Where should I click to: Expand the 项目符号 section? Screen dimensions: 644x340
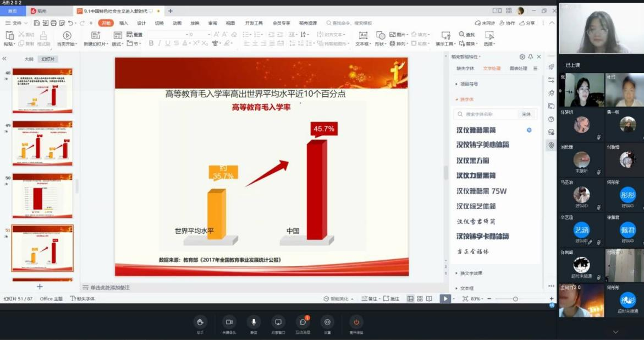click(468, 84)
